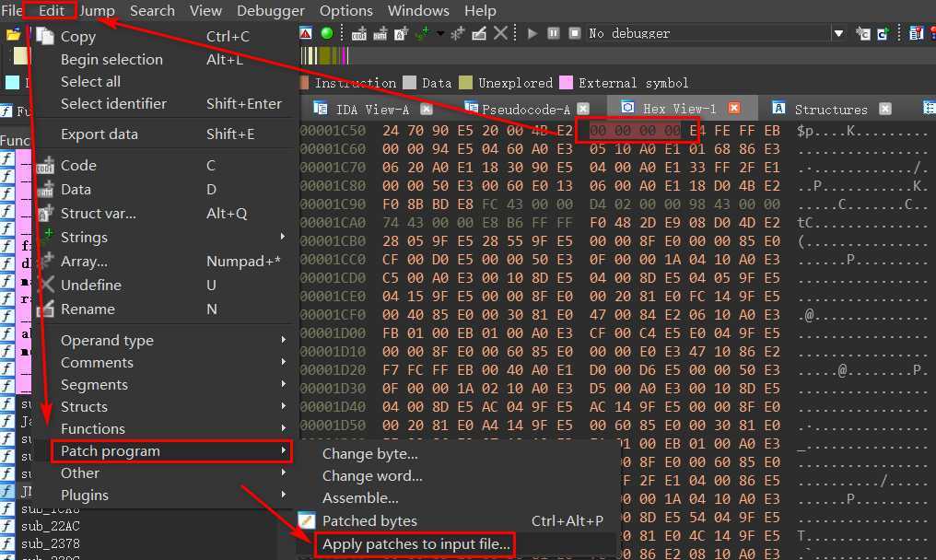
Task: Open the Search menu
Action: (x=152, y=11)
